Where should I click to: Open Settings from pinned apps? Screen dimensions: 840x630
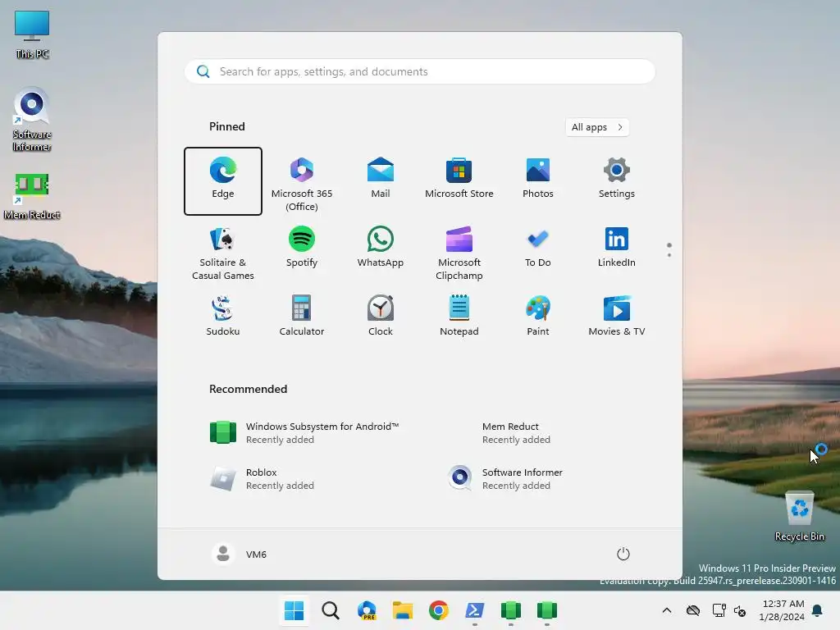coord(617,181)
